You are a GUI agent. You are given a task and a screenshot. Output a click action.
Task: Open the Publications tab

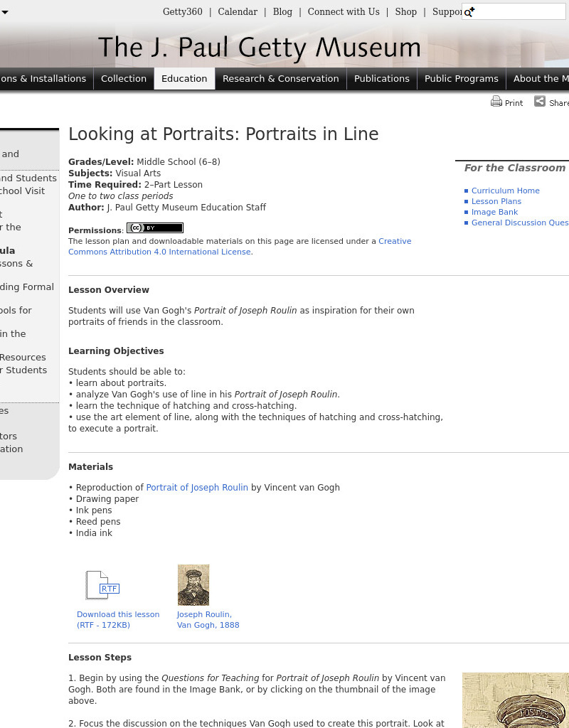tap(381, 79)
